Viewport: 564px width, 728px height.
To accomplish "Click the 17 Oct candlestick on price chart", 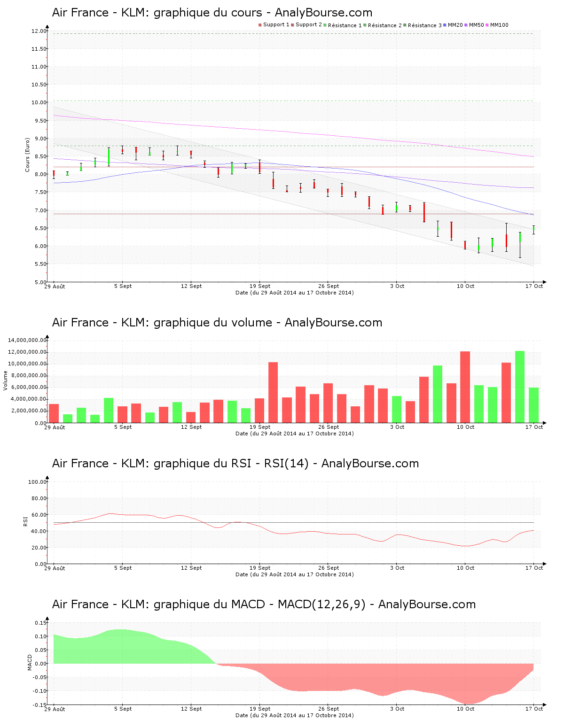I will coord(533,229).
